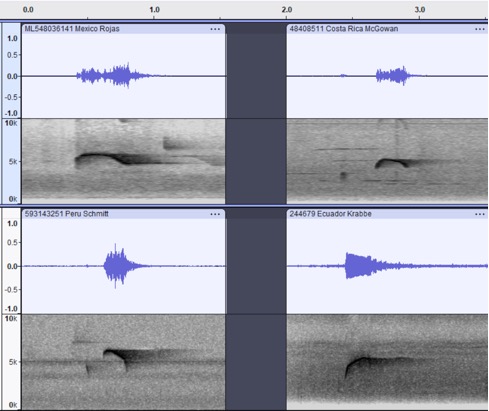Click timeline ruler at 2.0 seconds
The height and width of the screenshot is (411, 489).
pos(287,10)
